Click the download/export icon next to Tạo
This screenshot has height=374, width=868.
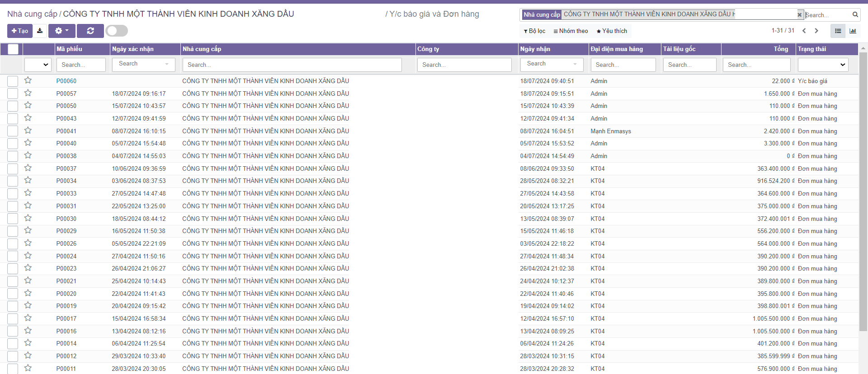click(x=40, y=31)
